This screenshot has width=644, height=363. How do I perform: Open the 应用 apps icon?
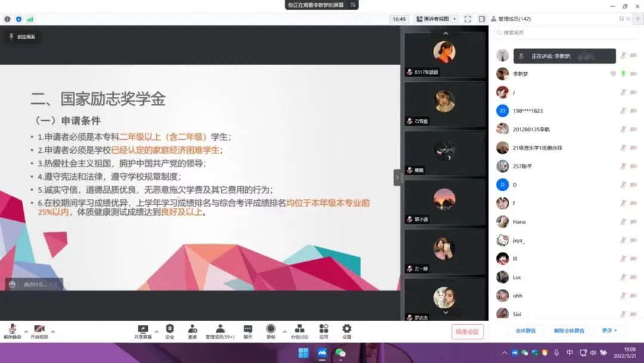(x=324, y=329)
